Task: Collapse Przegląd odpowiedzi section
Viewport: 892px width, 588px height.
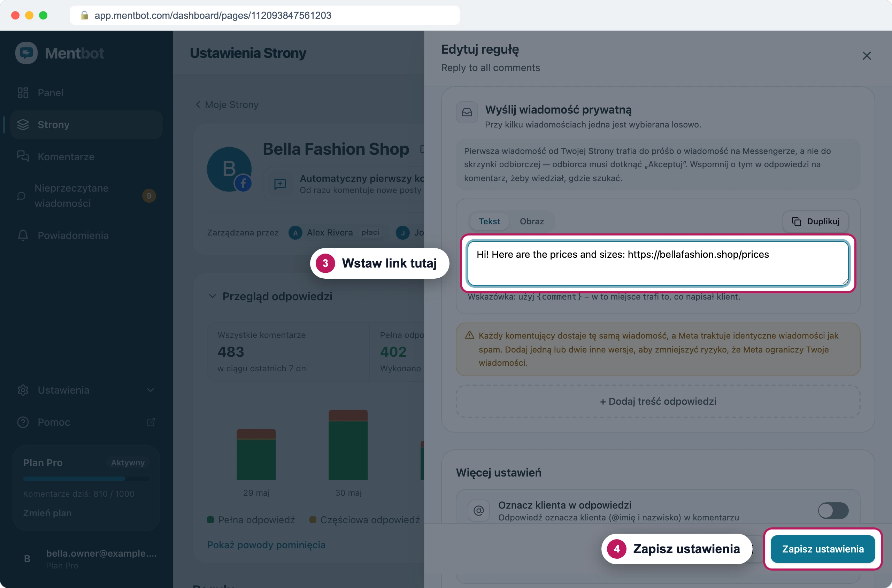Action: [x=212, y=296]
